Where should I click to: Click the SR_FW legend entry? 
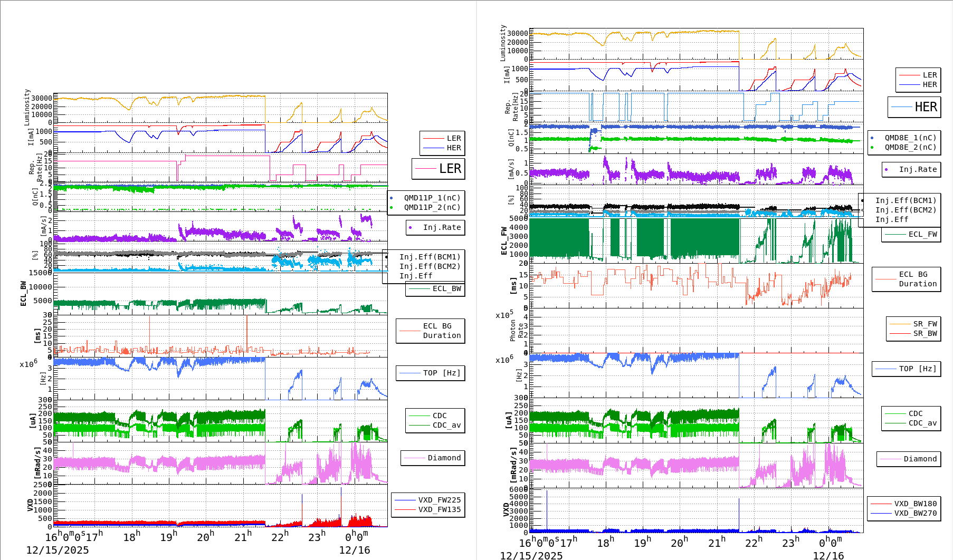click(x=925, y=324)
